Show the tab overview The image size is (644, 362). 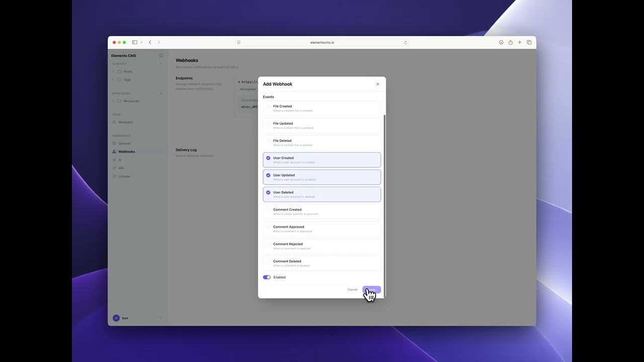pyautogui.click(x=529, y=42)
